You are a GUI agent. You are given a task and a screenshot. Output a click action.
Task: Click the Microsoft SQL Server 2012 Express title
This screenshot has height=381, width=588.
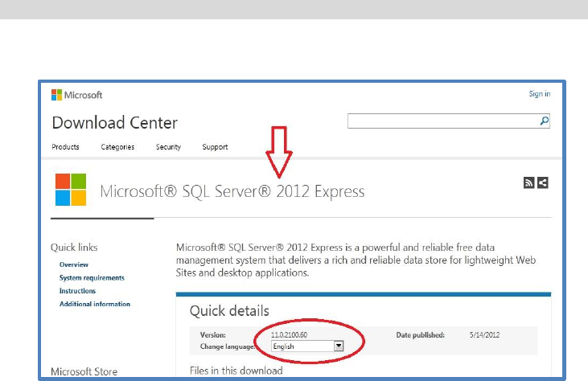232,191
